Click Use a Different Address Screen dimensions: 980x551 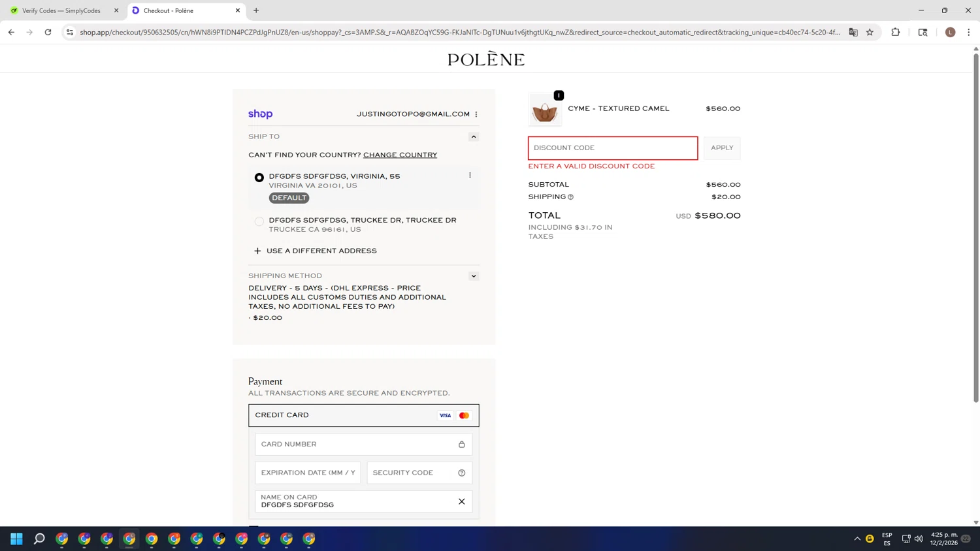(x=316, y=251)
